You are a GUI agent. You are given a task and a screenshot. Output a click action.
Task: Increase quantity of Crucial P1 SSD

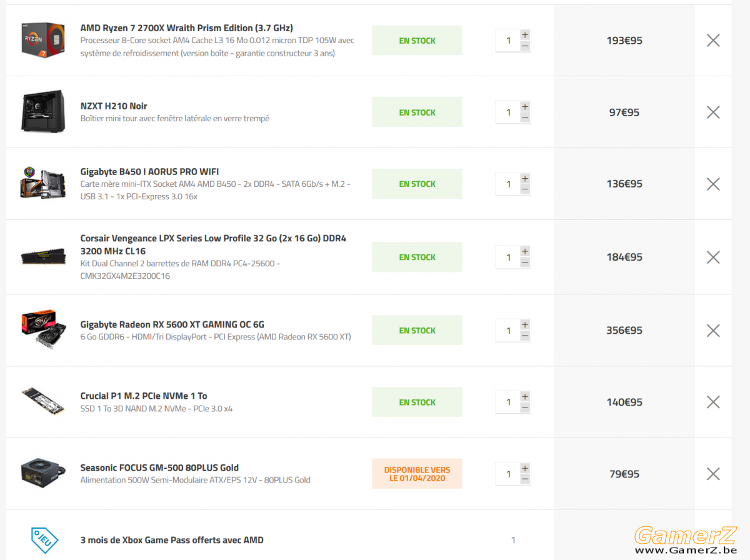tap(525, 397)
